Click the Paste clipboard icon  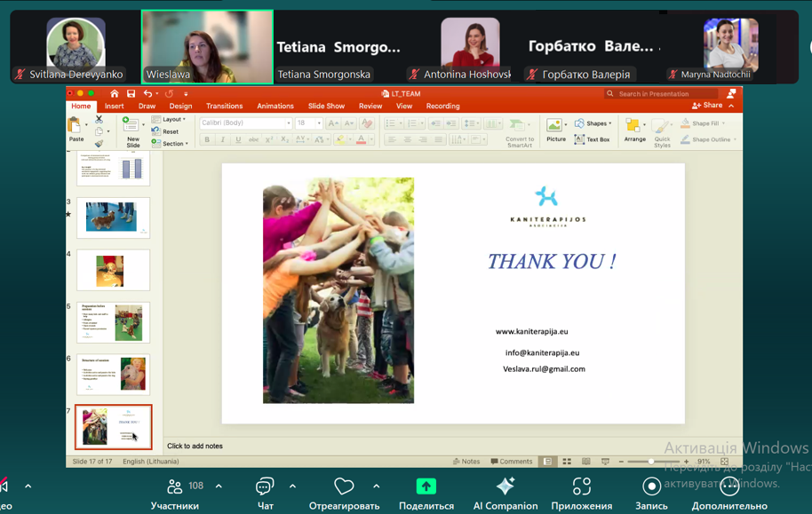[x=76, y=126]
